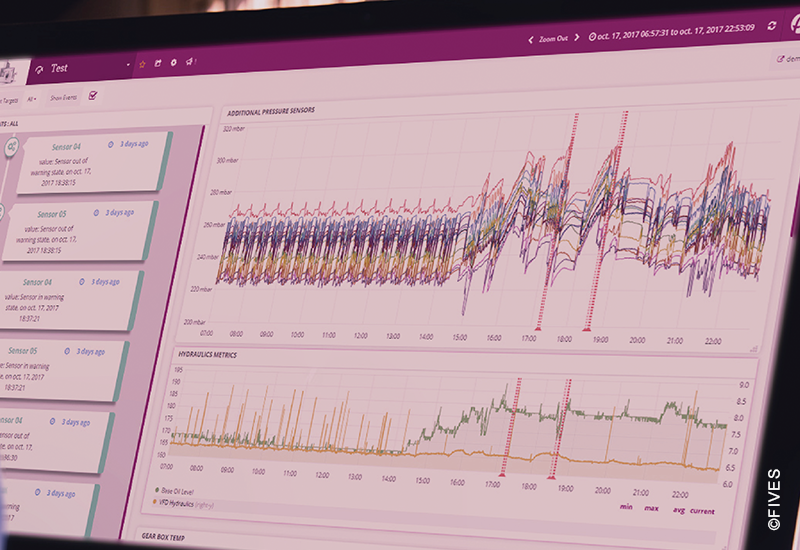The image size is (800, 550).
Task: Open the Gear Box Temp panel title
Action: tap(163, 537)
